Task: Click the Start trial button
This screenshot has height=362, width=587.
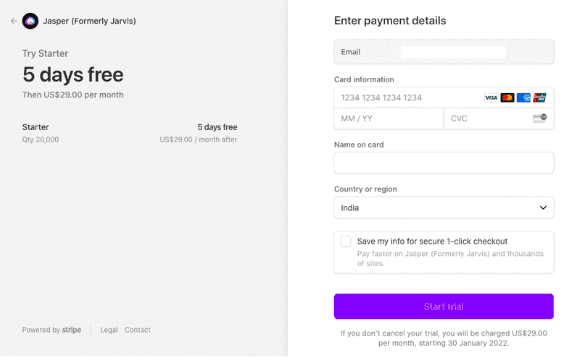Action: (x=444, y=307)
